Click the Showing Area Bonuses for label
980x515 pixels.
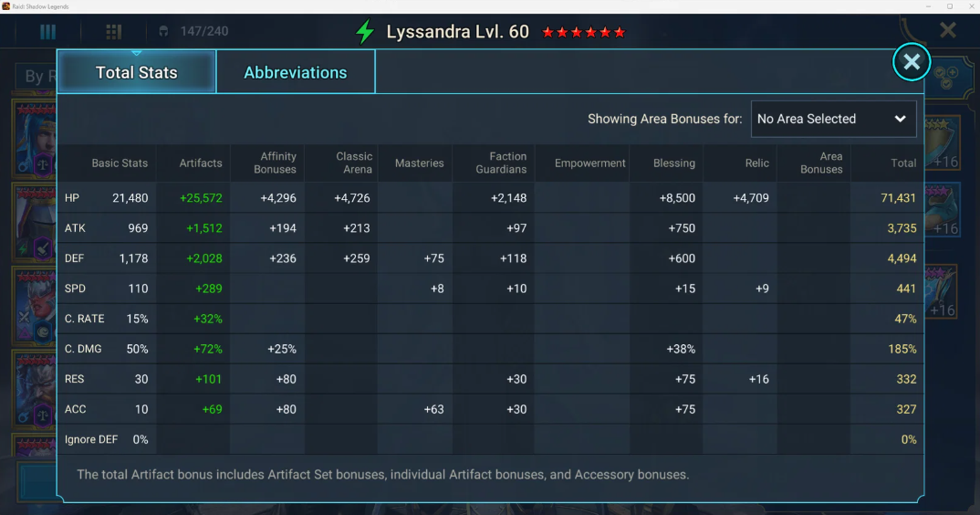[665, 119]
